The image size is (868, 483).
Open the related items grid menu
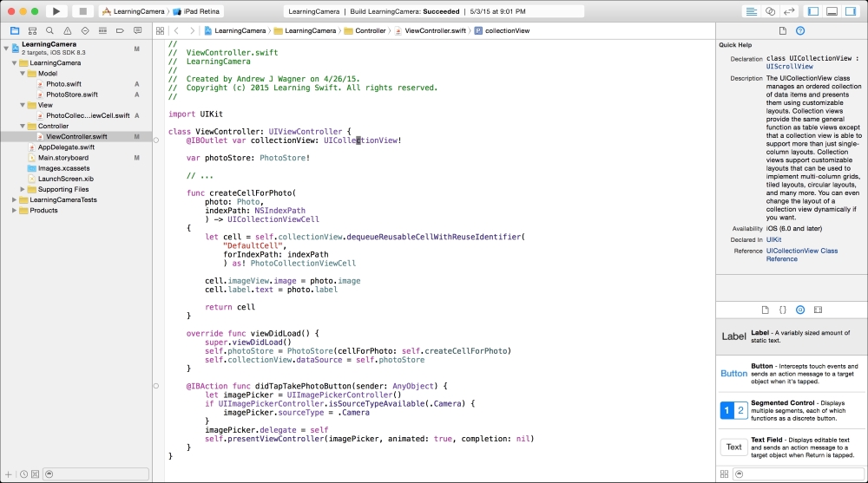tap(160, 31)
